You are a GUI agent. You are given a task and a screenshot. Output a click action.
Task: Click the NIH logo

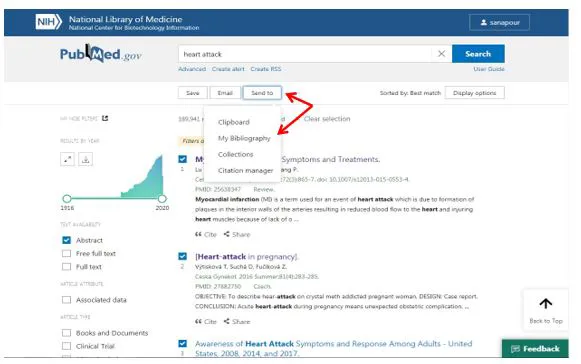(x=49, y=22)
